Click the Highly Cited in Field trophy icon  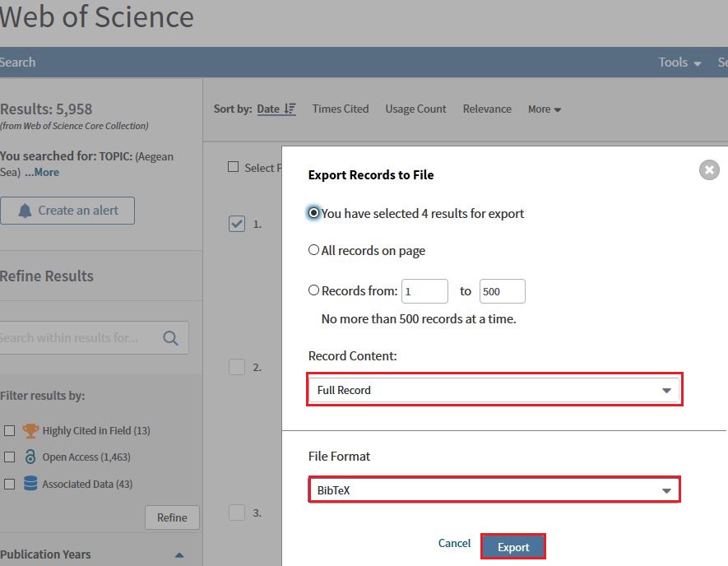pos(30,430)
